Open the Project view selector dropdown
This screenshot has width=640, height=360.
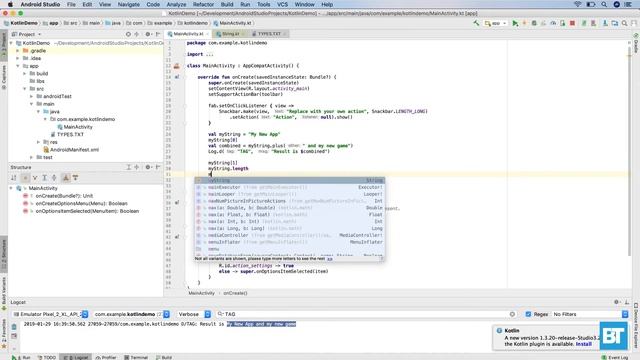coord(27,34)
